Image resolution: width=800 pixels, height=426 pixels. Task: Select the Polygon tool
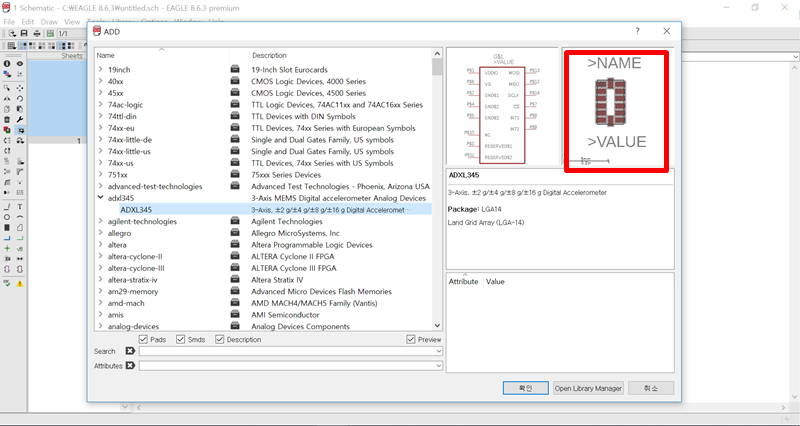tap(20, 228)
